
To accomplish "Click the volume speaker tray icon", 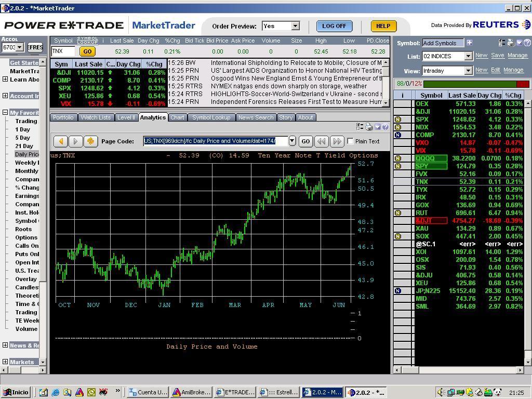I will (441, 393).
